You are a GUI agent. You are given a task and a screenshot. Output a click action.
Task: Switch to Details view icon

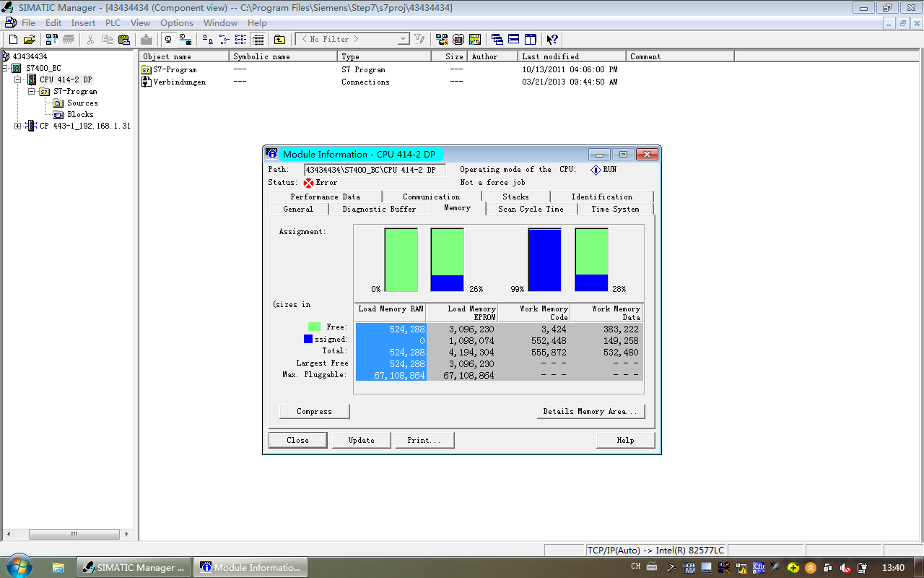(x=258, y=39)
